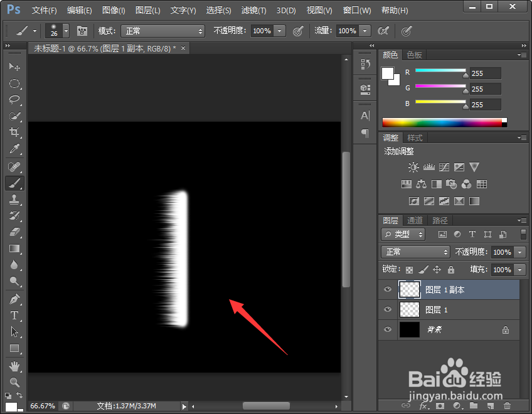Select the Hand tool
532x414 pixels.
tap(14, 366)
